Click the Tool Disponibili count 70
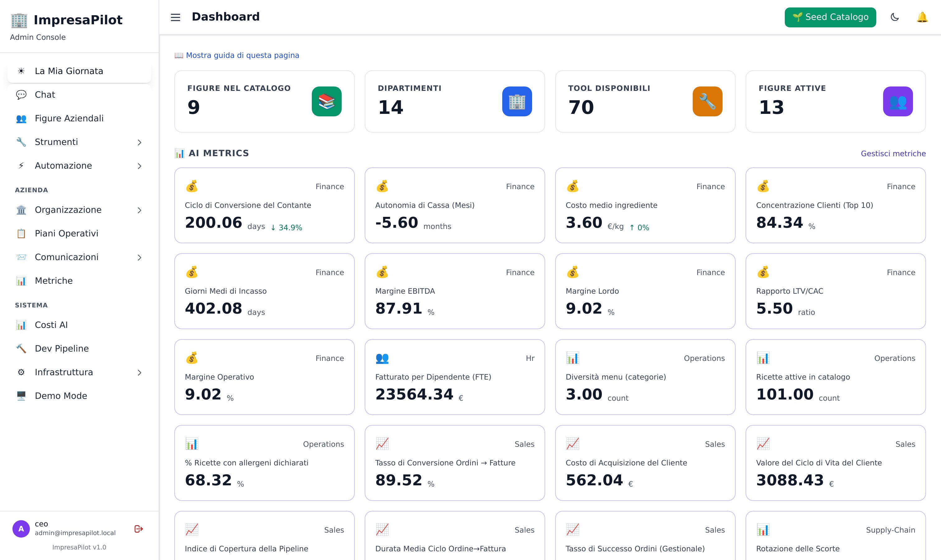Viewport: 941px width, 560px height. [581, 107]
